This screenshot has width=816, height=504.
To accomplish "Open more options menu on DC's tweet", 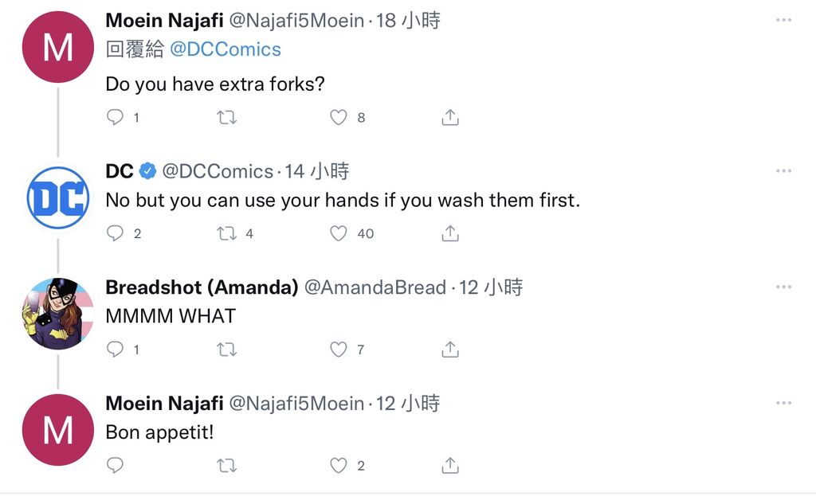I will [x=783, y=171].
